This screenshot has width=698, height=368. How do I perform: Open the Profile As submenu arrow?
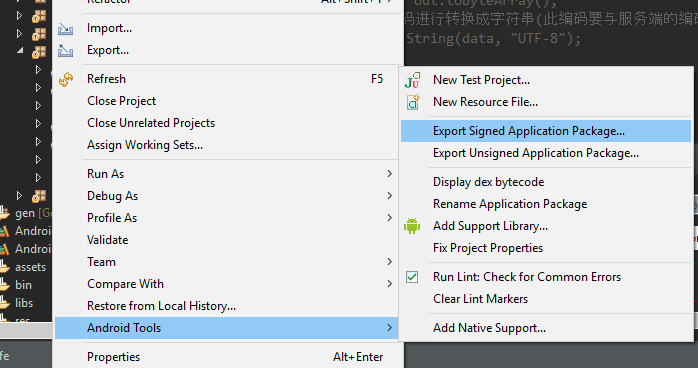[x=390, y=218]
